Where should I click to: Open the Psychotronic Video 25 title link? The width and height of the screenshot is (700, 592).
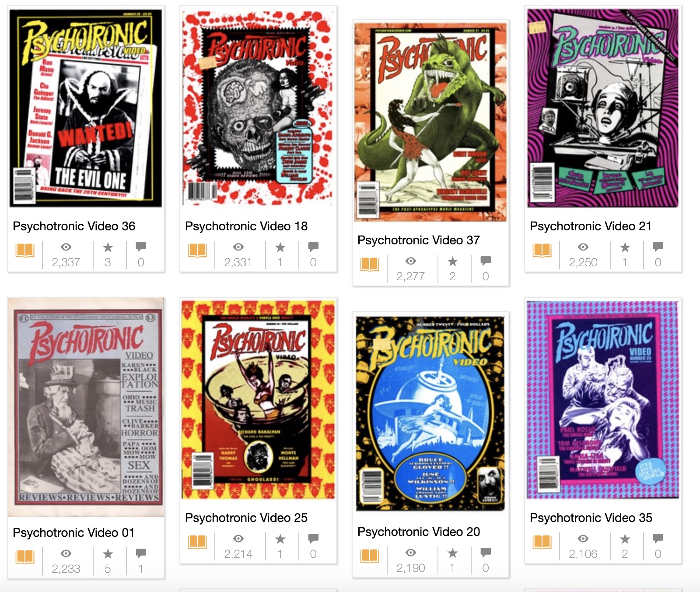(x=246, y=518)
